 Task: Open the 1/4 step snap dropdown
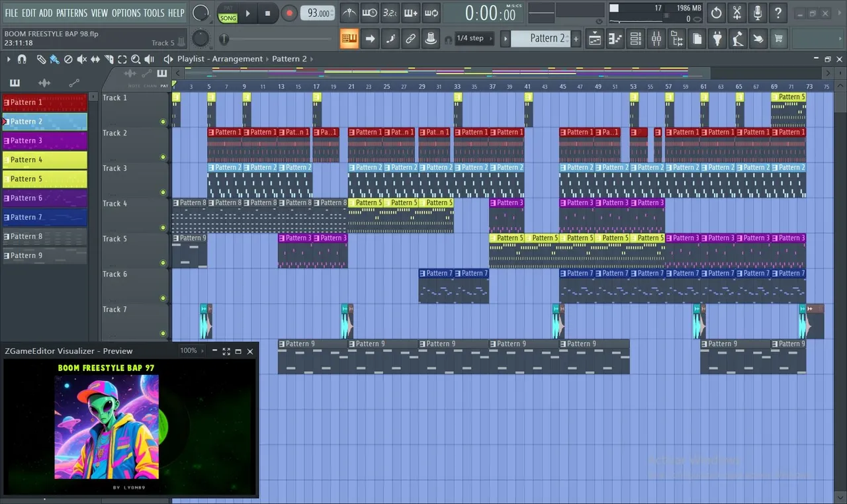point(470,38)
